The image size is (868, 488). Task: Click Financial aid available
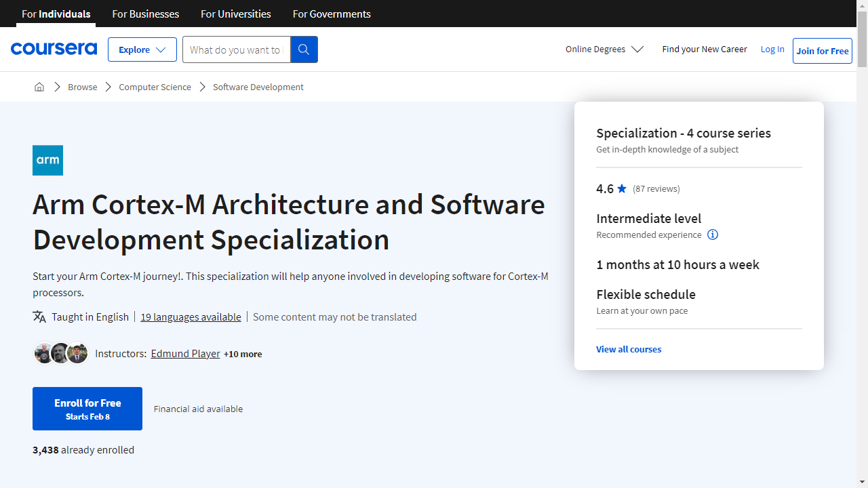point(198,409)
